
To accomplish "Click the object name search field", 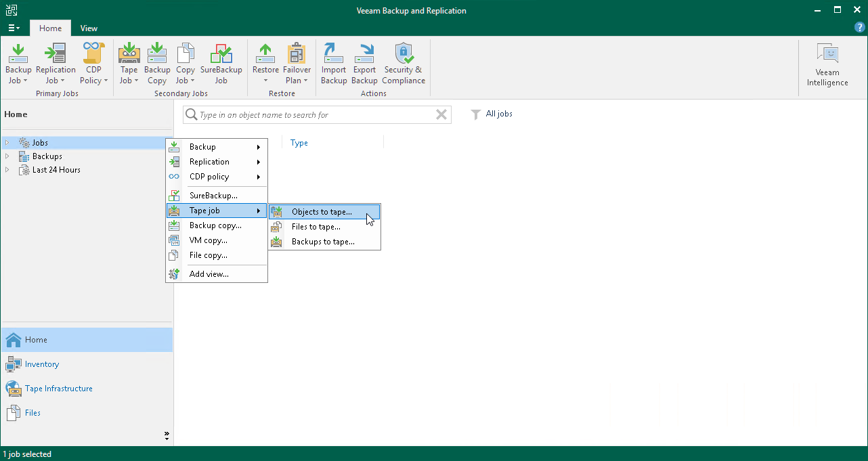I will (311, 115).
